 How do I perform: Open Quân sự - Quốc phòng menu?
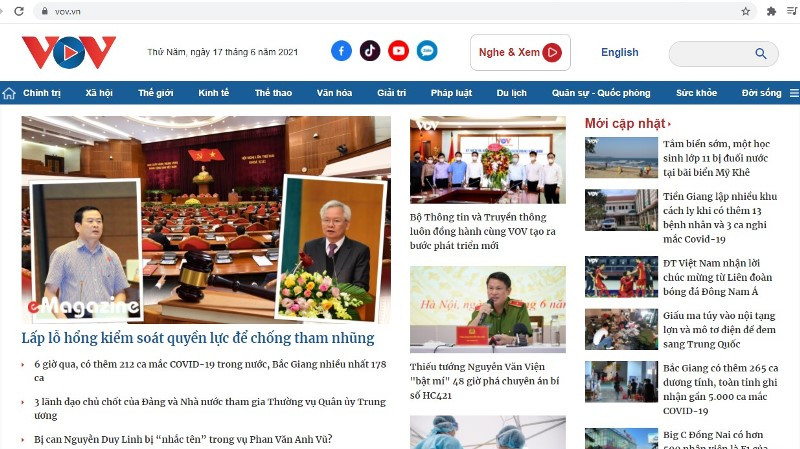601,93
